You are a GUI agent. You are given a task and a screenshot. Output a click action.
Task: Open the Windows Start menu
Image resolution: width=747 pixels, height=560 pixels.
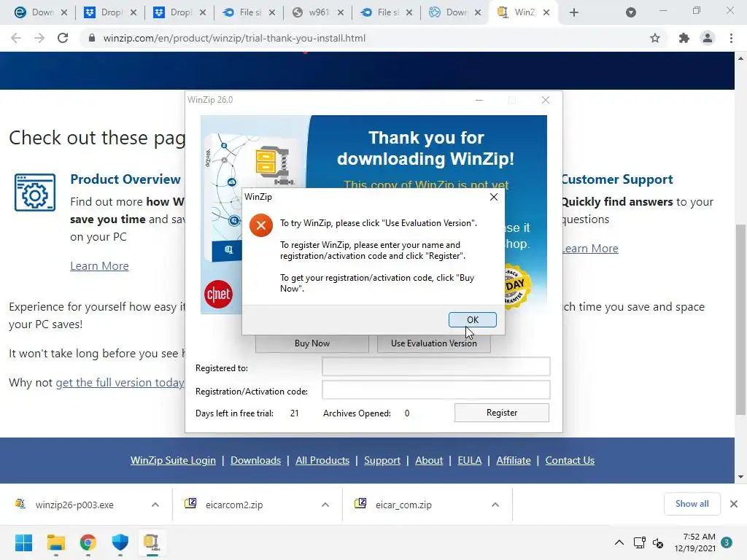(24, 542)
